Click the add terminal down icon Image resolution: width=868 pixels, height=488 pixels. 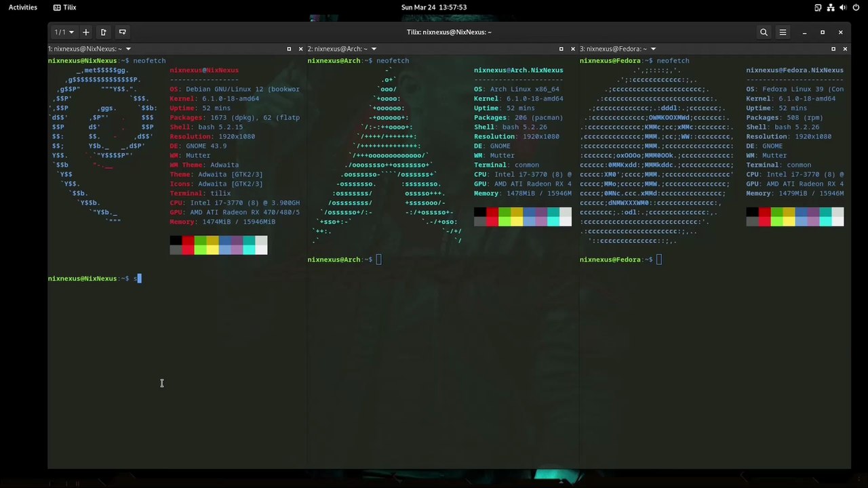click(122, 32)
